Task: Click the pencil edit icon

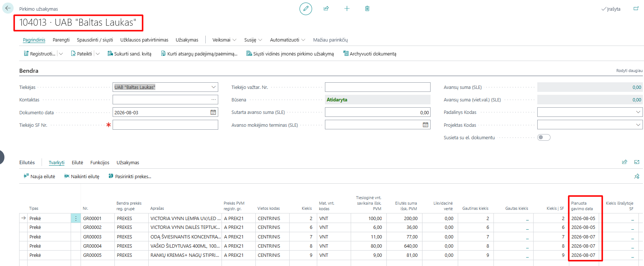Action: (x=305, y=8)
